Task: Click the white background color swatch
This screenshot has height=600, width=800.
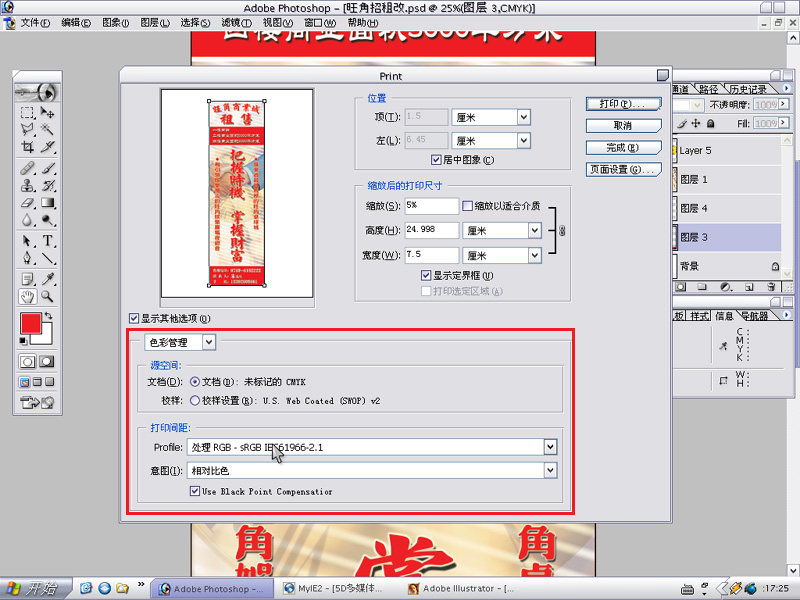Action: point(46,337)
